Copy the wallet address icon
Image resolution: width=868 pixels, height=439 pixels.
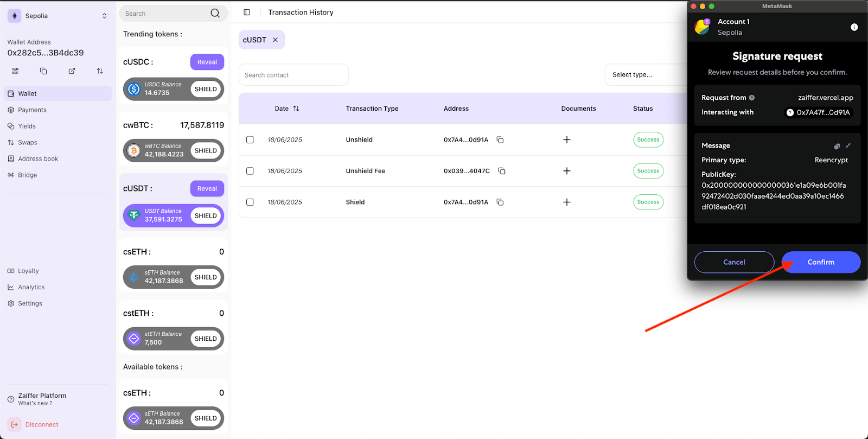(43, 71)
